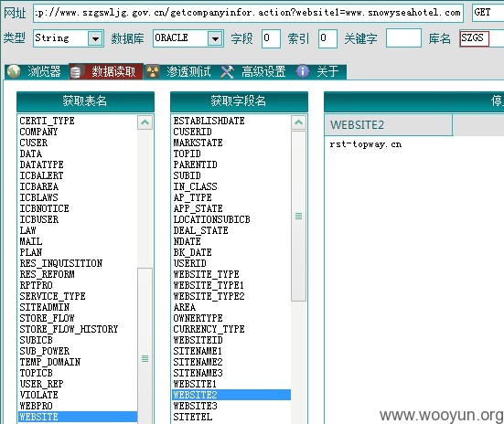Select field WEBSITE1

195,384
